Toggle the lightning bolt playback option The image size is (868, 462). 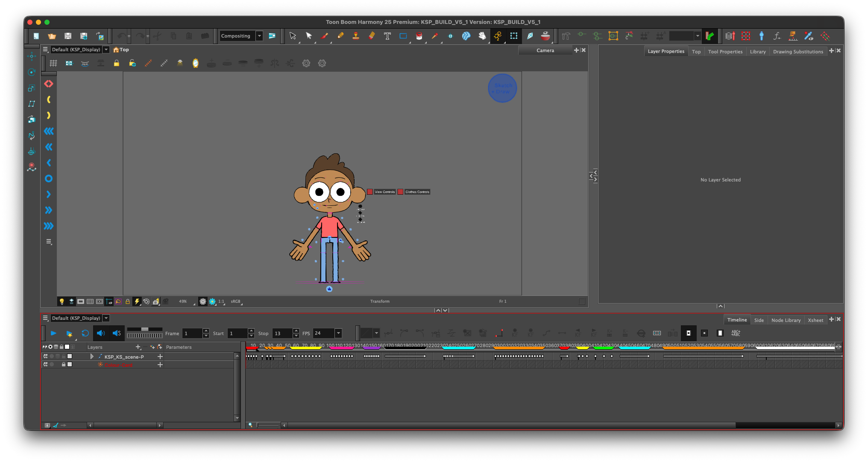[x=137, y=301]
